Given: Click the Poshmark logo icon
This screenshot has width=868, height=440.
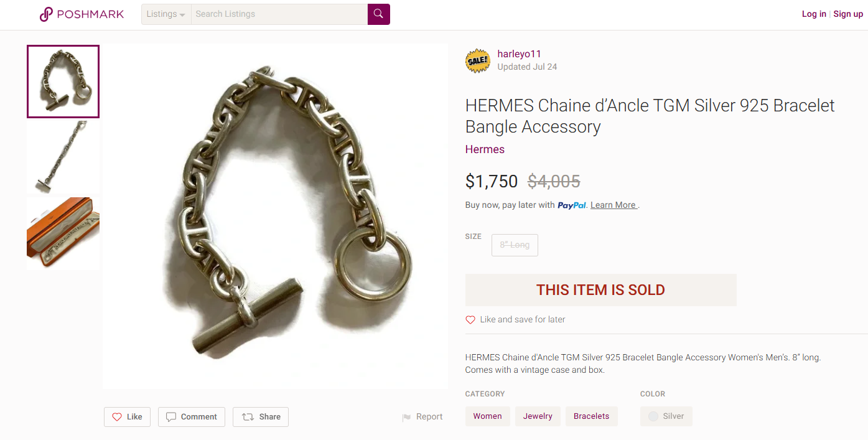Looking at the screenshot, I should [x=46, y=14].
